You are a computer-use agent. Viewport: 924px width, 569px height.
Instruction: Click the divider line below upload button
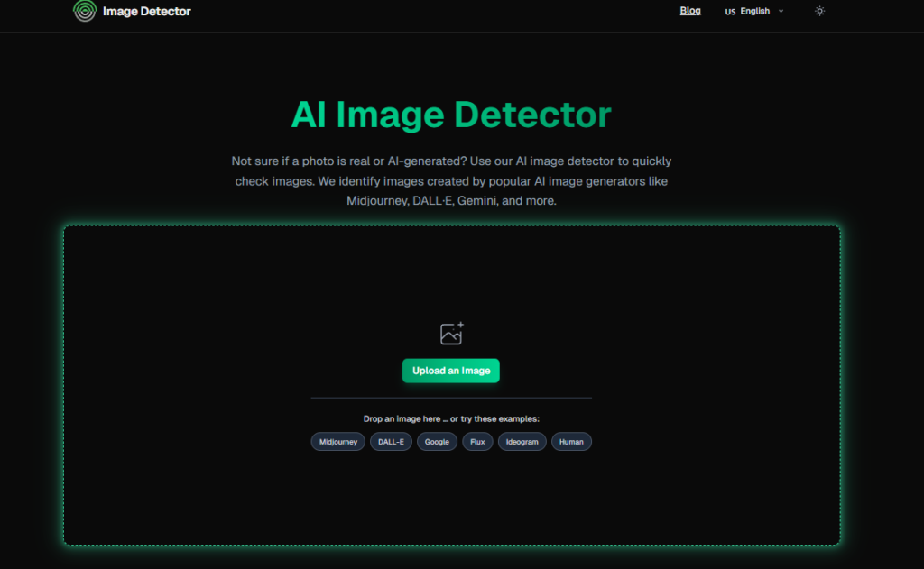pyautogui.click(x=451, y=398)
